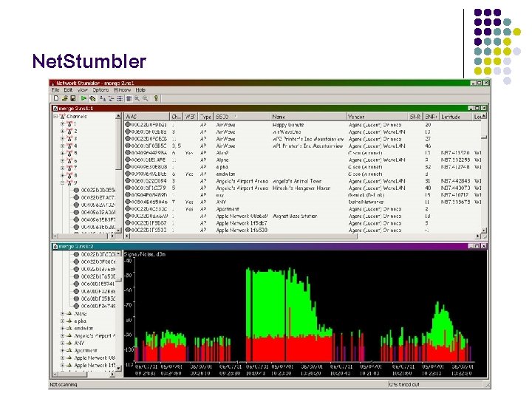Screen dimensions: 532x399
Task: Expand channel 8 in the Channels tree
Action: pyautogui.click(x=62, y=175)
